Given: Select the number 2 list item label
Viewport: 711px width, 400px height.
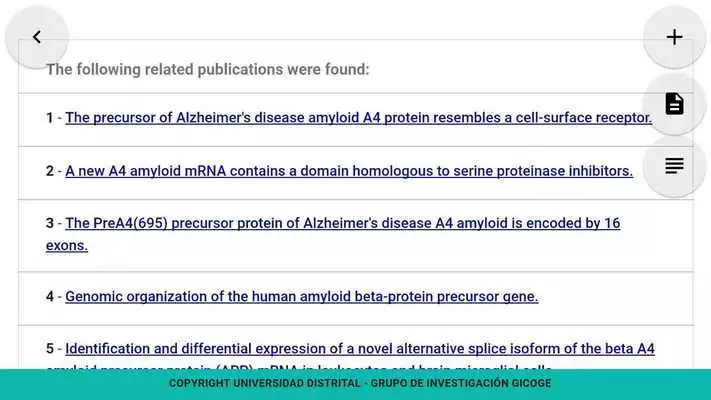Looking at the screenshot, I should 50,171.
